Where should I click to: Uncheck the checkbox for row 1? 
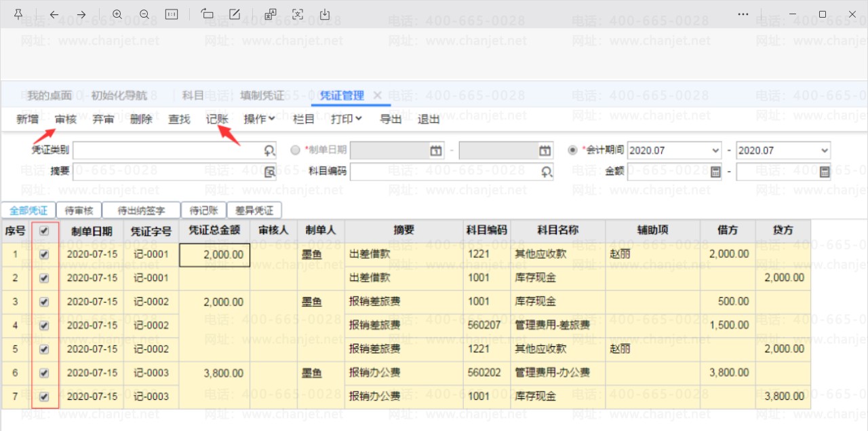(44, 255)
